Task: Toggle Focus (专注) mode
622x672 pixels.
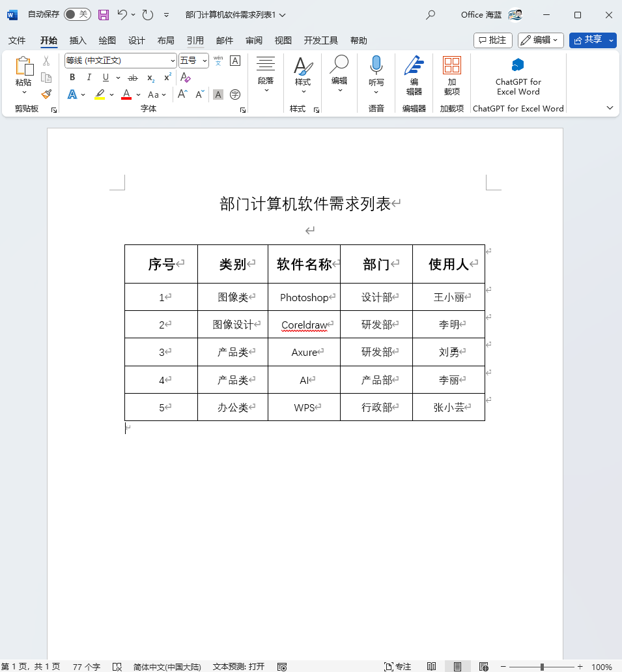Action: pyautogui.click(x=397, y=666)
